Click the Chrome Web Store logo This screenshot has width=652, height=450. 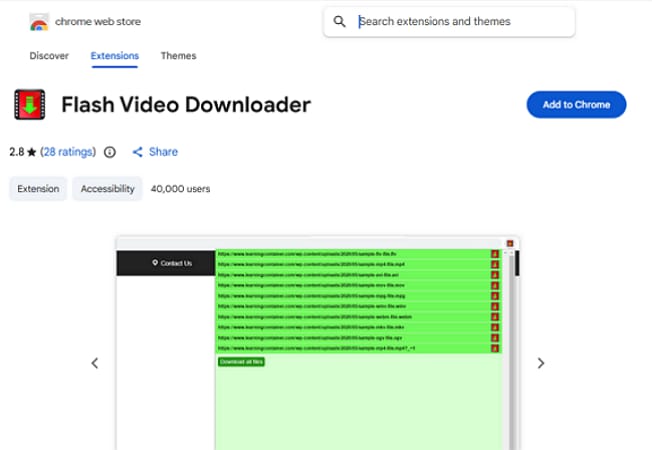(x=39, y=22)
